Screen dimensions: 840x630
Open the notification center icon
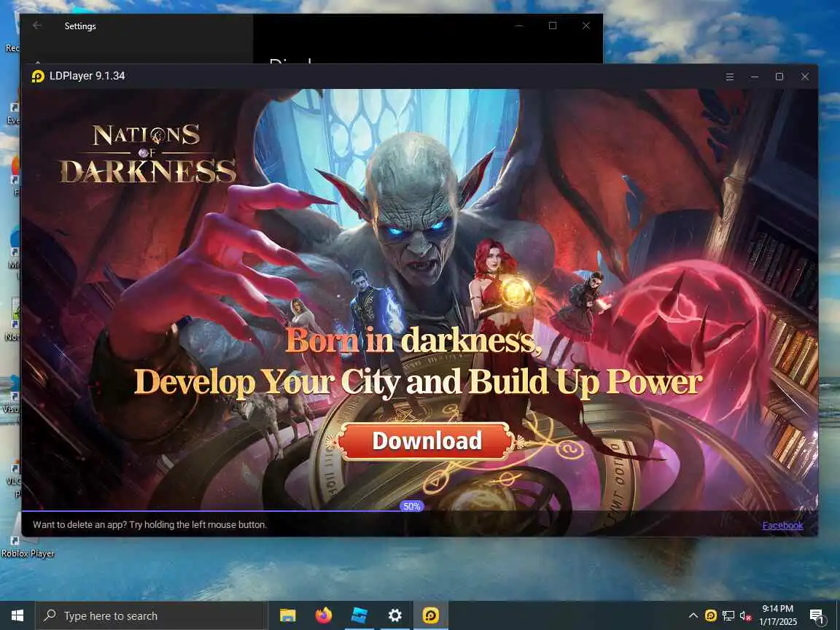[x=817, y=616]
